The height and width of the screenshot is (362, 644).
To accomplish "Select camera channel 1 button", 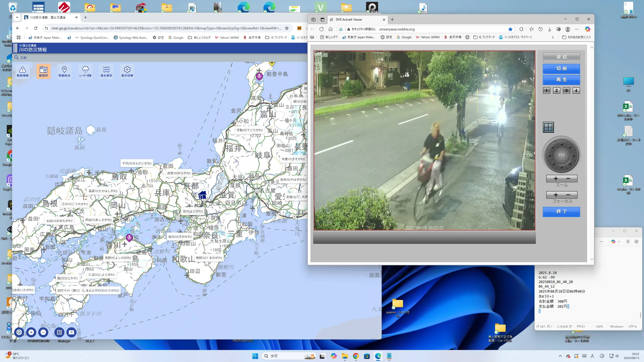I will (546, 90).
